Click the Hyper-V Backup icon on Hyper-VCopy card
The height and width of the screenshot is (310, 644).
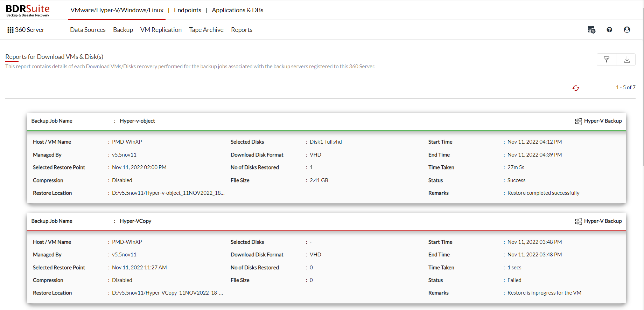579,221
